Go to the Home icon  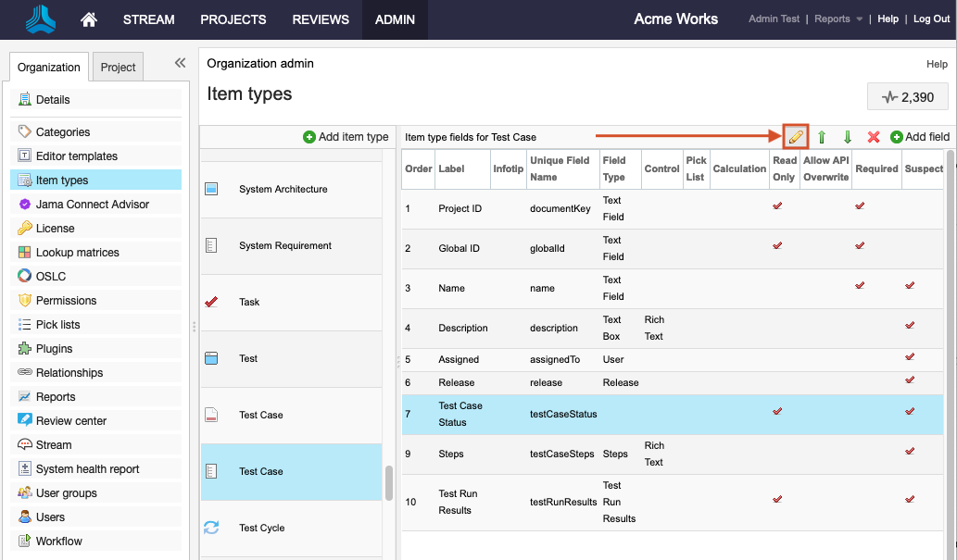[x=89, y=19]
